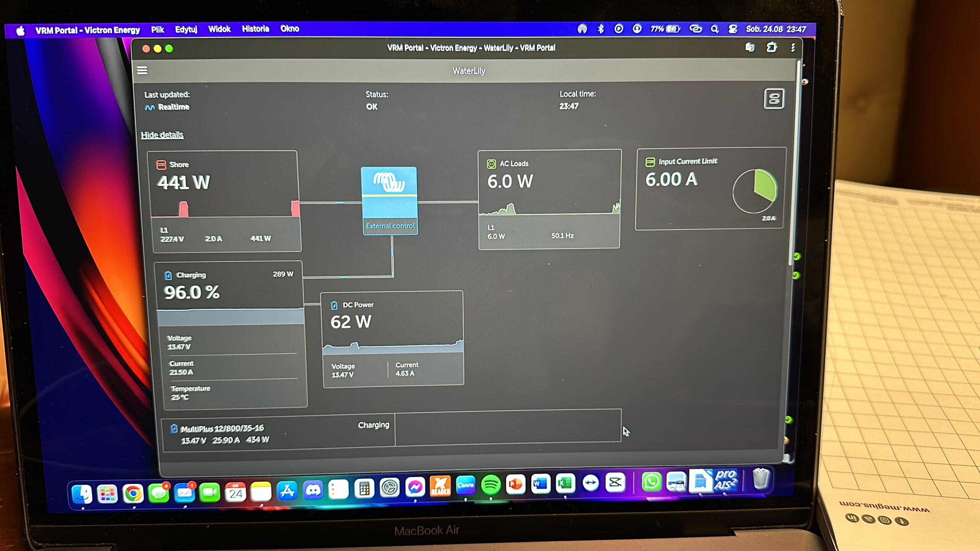The width and height of the screenshot is (980, 551).
Task: Open the Apple menu
Action: point(21,31)
